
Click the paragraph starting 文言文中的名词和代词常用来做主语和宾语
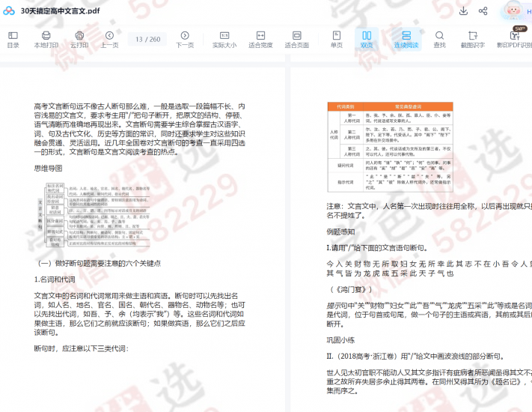click(x=139, y=314)
